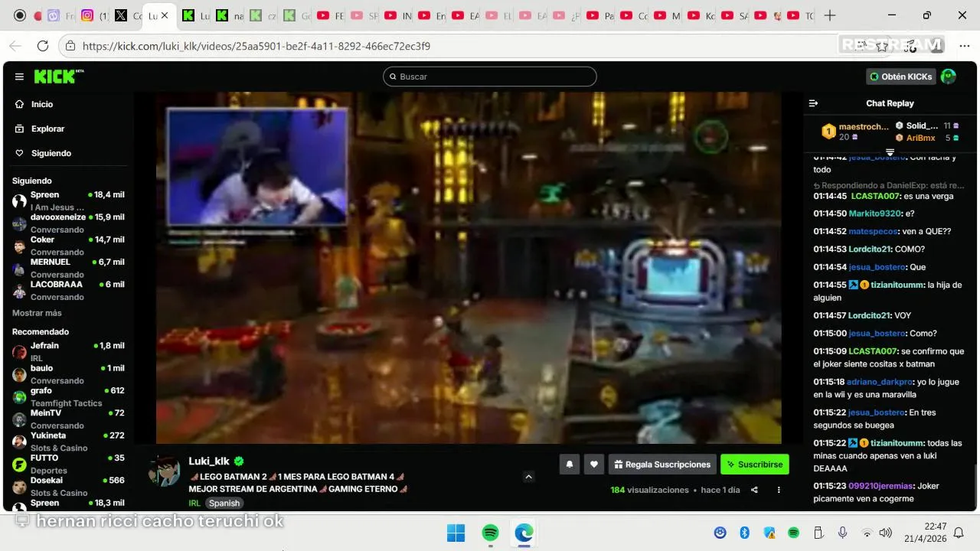Open the three-dot more options menu
The width and height of the screenshot is (980, 551).
click(779, 490)
